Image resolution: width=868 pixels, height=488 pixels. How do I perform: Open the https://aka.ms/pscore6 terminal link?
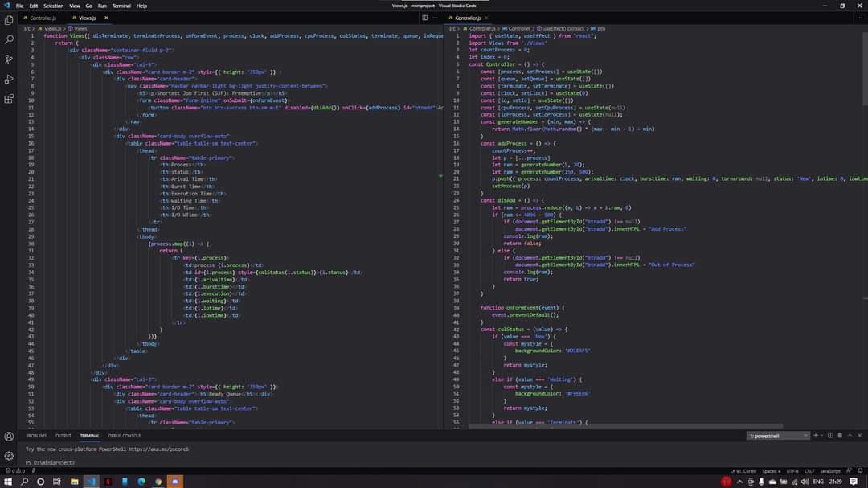[x=159, y=449]
